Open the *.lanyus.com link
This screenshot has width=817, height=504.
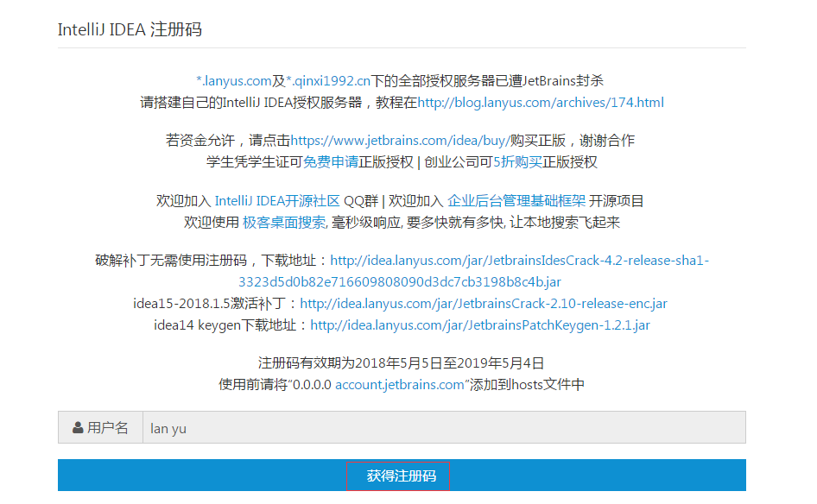pyautogui.click(x=233, y=81)
